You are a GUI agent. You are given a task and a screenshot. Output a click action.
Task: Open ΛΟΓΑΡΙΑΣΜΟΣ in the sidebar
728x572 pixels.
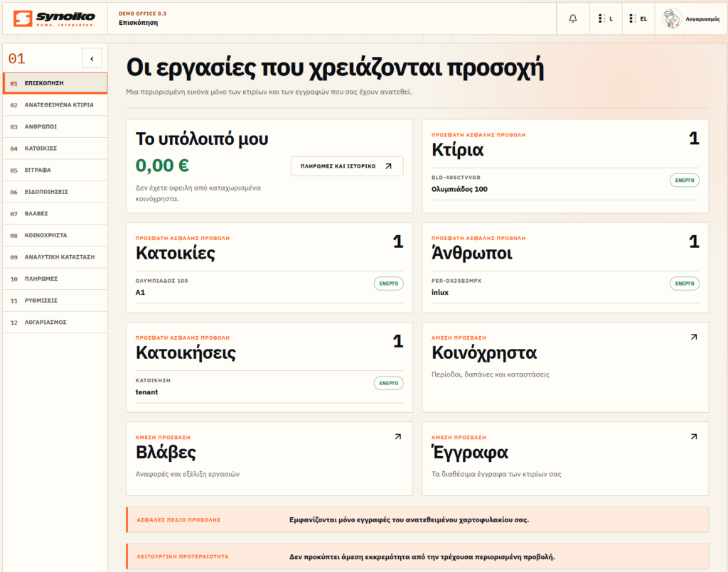tap(55, 322)
